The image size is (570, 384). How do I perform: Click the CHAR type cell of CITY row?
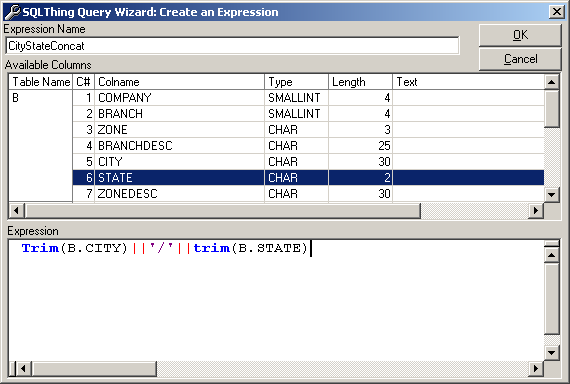[x=297, y=161]
